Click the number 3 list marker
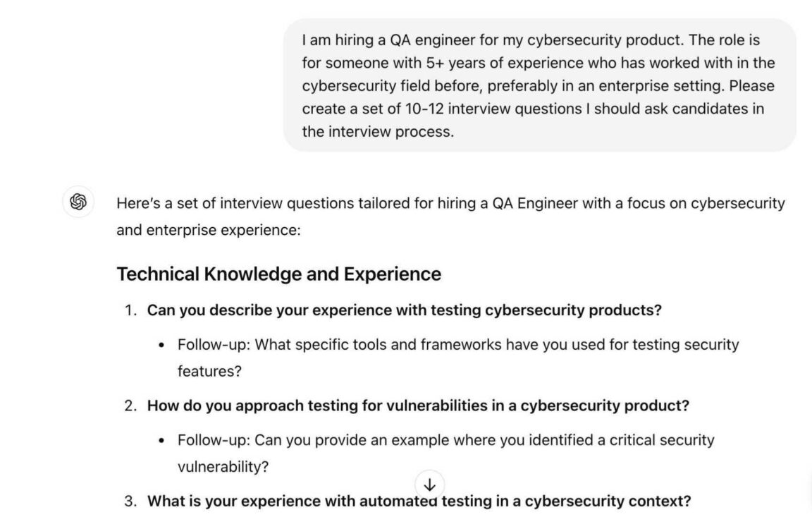The height and width of the screenshot is (517, 812). coord(129,501)
